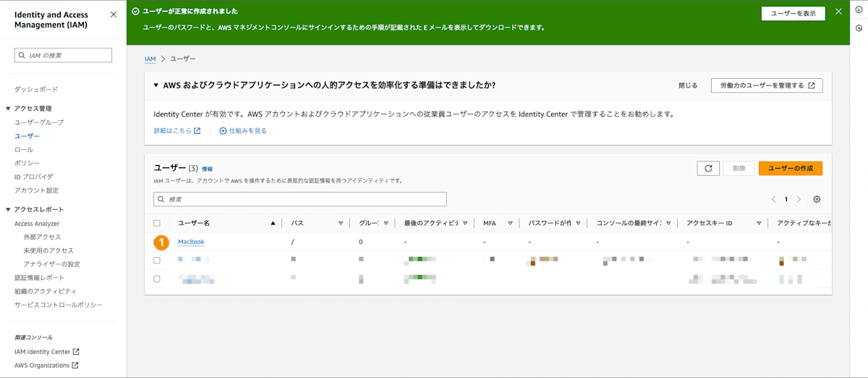Dismiss the green success banner
868x378 pixels.
[838, 12]
